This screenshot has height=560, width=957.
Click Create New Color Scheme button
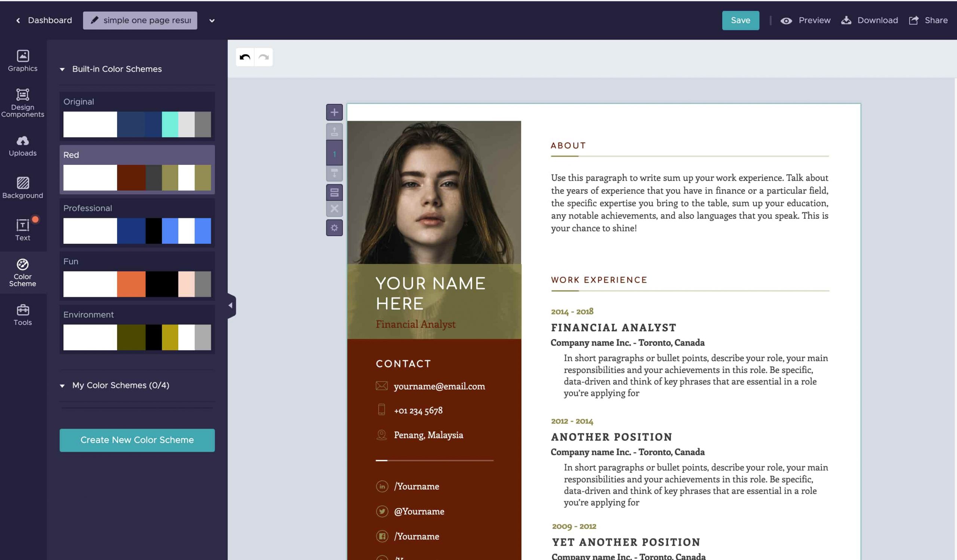click(x=136, y=440)
